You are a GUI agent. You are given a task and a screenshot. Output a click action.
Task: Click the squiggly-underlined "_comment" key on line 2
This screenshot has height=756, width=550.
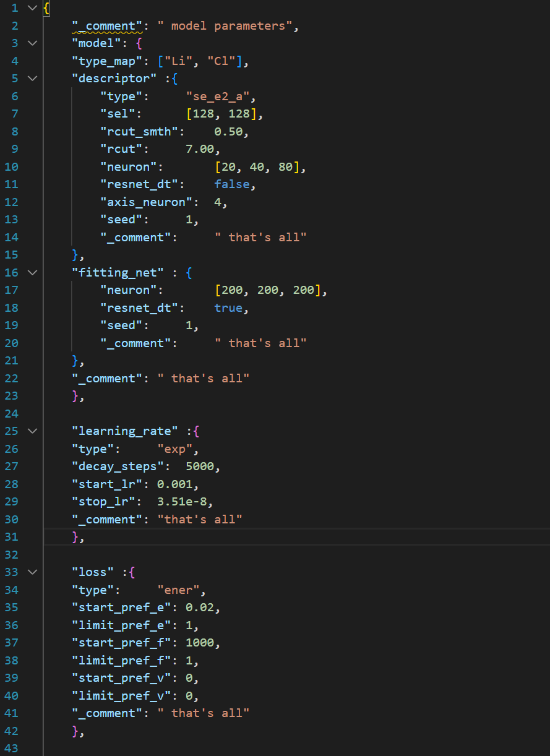107,26
